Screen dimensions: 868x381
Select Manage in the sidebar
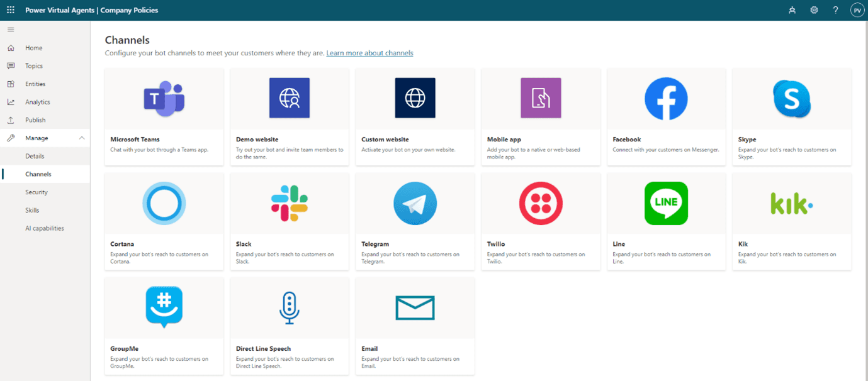pyautogui.click(x=37, y=138)
